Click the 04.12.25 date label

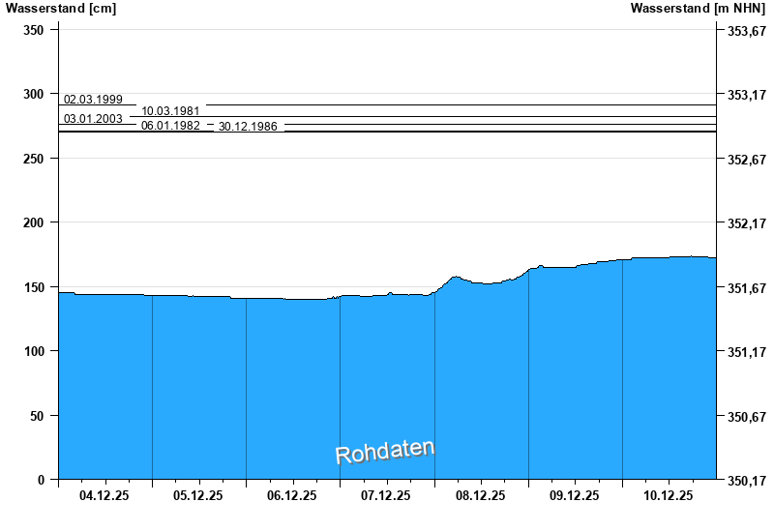point(104,495)
